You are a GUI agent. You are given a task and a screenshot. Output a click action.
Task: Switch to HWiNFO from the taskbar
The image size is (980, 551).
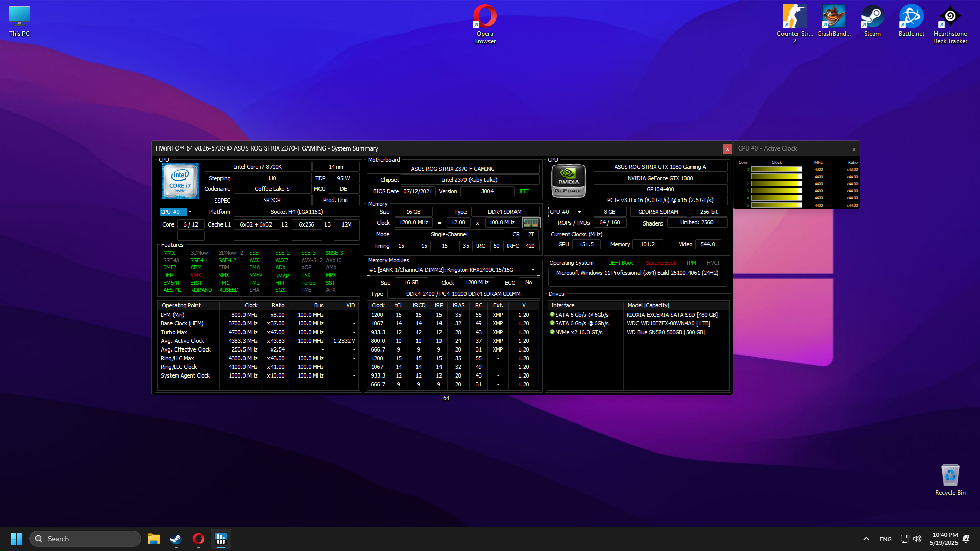[220, 539]
